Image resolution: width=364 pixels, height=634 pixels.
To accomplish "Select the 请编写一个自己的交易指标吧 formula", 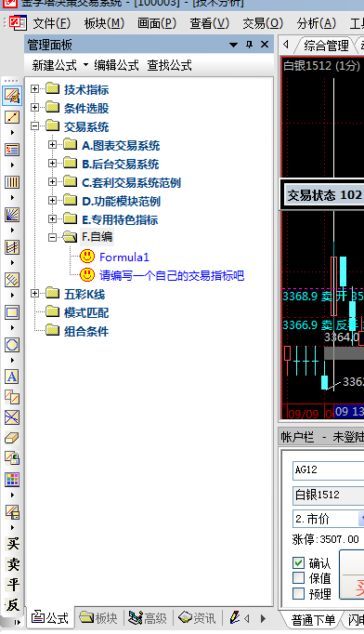I will [172, 276].
